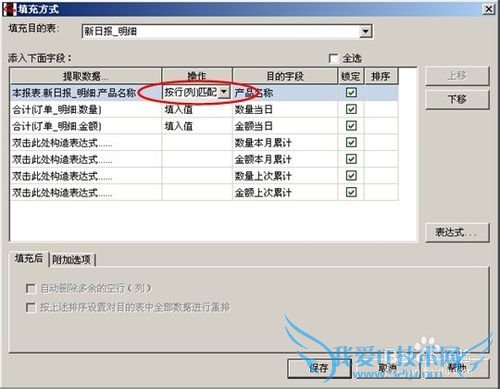
Task: Open the 表达式... button
Action: tap(457, 232)
